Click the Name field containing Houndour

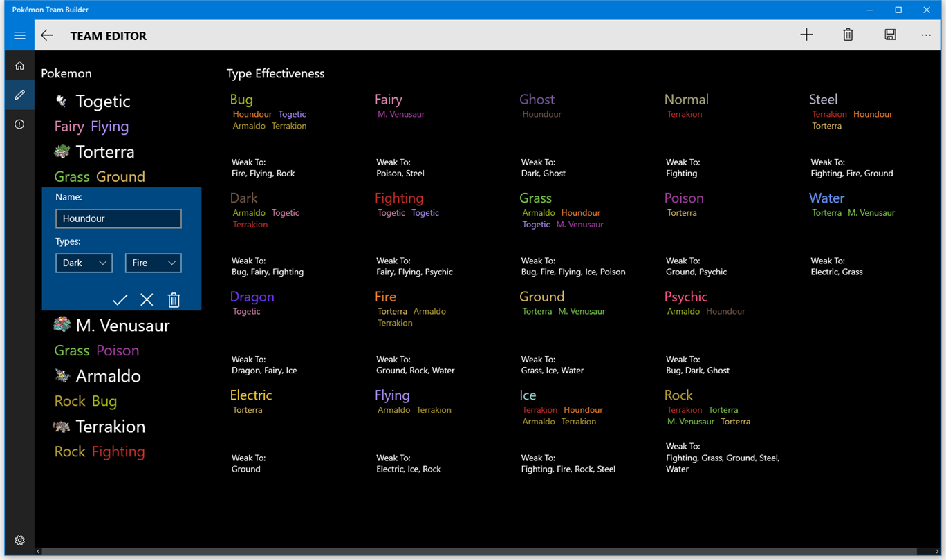[118, 218]
